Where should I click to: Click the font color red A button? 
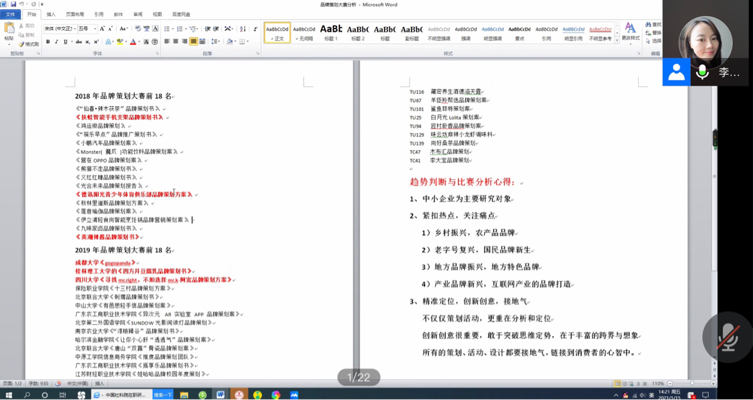pyautogui.click(x=133, y=42)
